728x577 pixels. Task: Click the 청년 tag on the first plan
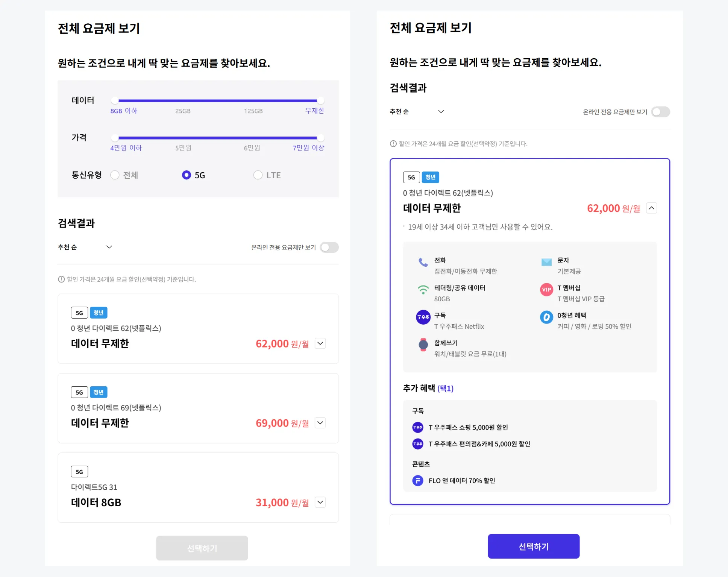tap(99, 312)
